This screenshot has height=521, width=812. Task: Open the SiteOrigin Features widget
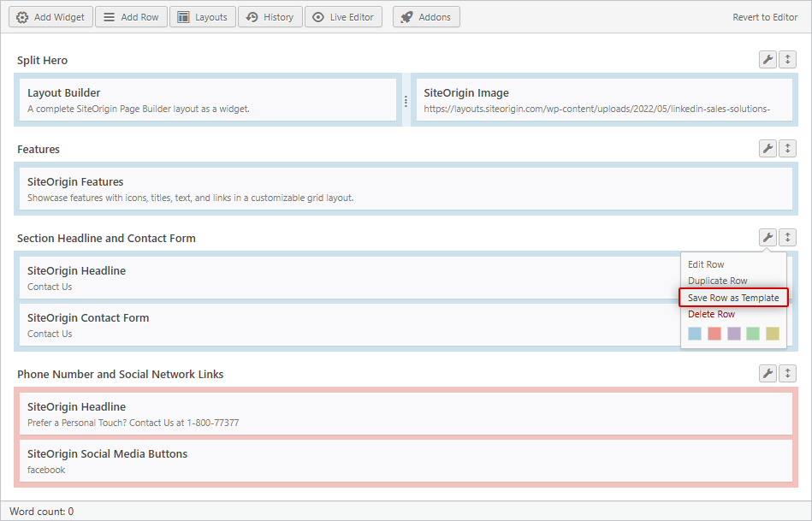click(406, 189)
